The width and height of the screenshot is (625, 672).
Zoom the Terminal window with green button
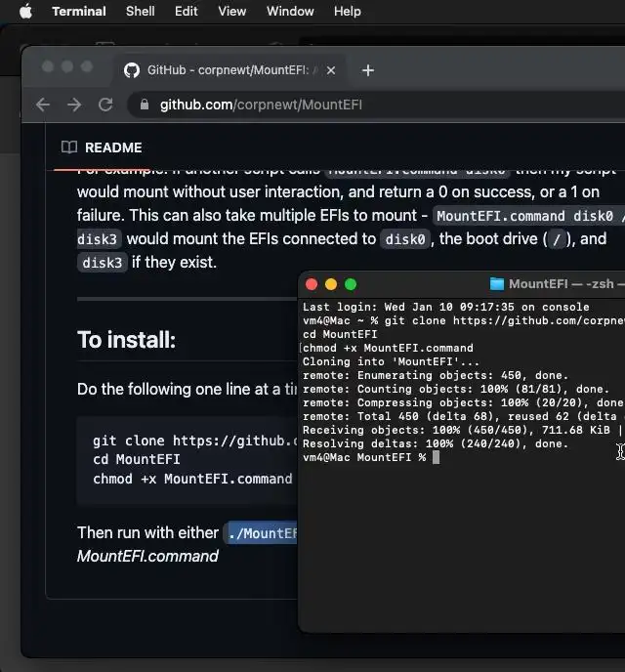coord(351,284)
